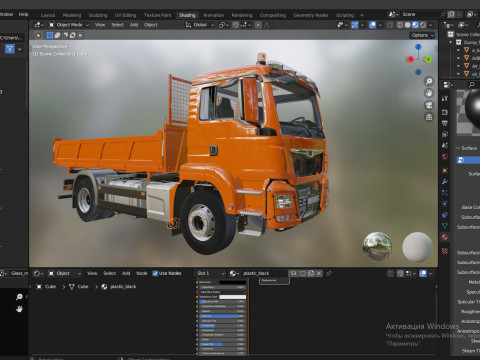Open the viewport shading options dropdown
The image size is (480, 360).
pyautogui.click(x=431, y=25)
